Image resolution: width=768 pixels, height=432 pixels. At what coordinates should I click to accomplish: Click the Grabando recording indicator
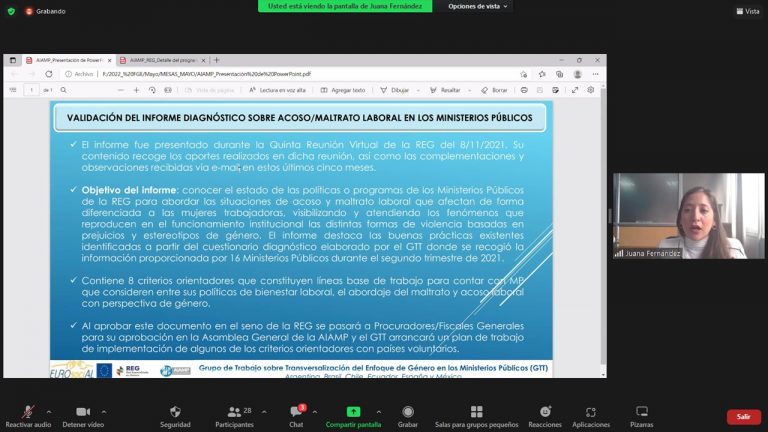(45, 11)
